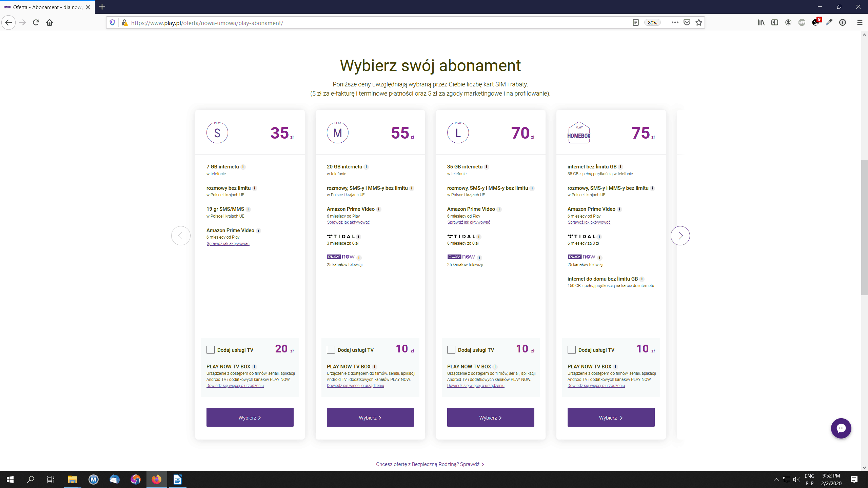Choose the Play Homebox plan for 75 zł
The image size is (868, 488).
pos(611,417)
